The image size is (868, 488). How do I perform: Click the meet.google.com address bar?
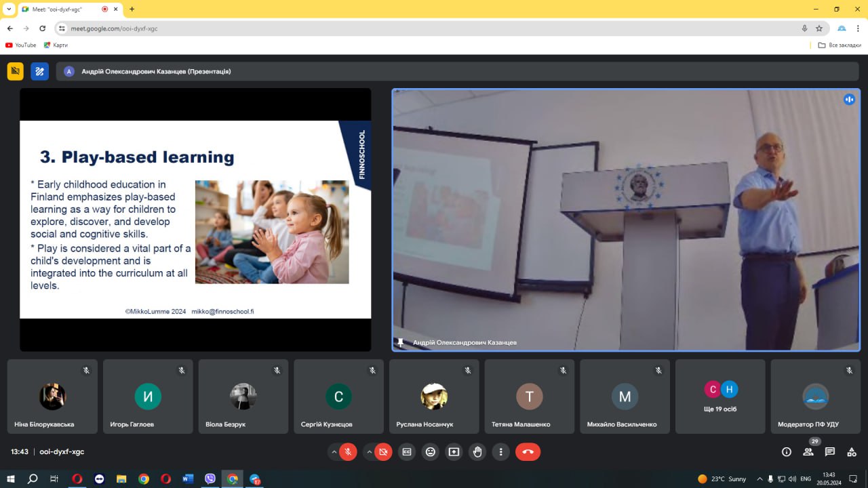tap(407, 28)
